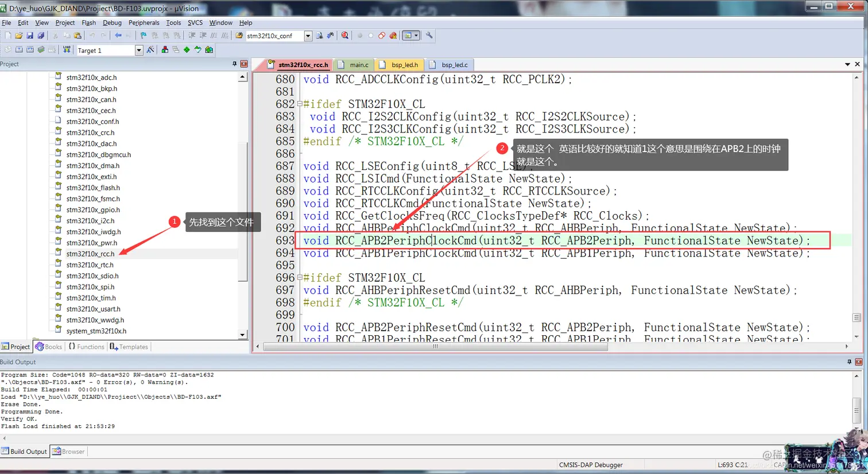Switch to the Browser output tab
868x474 pixels.
(68, 452)
